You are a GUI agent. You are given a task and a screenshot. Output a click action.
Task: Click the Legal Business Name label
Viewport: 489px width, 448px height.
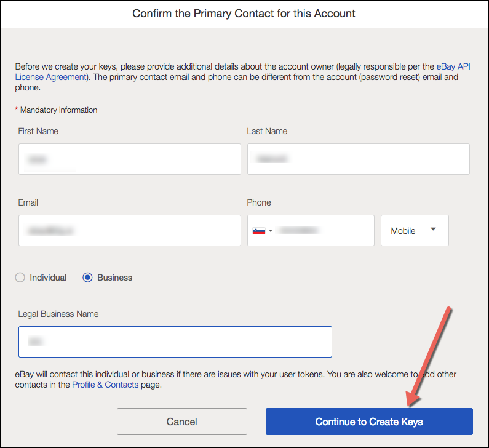tap(58, 314)
